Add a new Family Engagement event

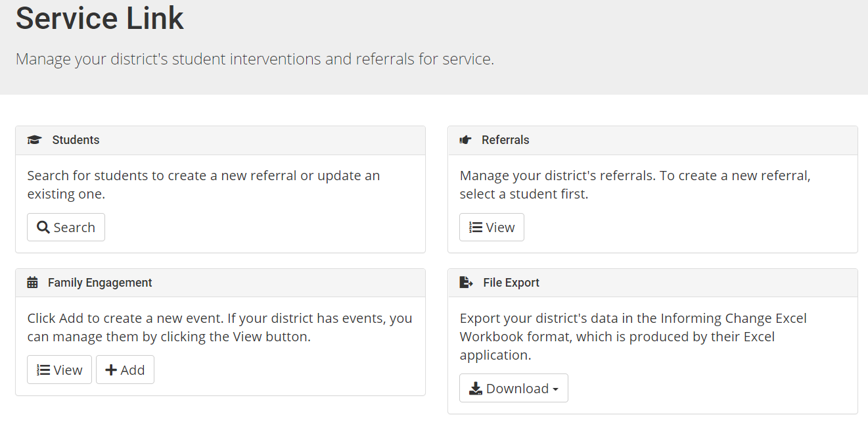(x=125, y=370)
